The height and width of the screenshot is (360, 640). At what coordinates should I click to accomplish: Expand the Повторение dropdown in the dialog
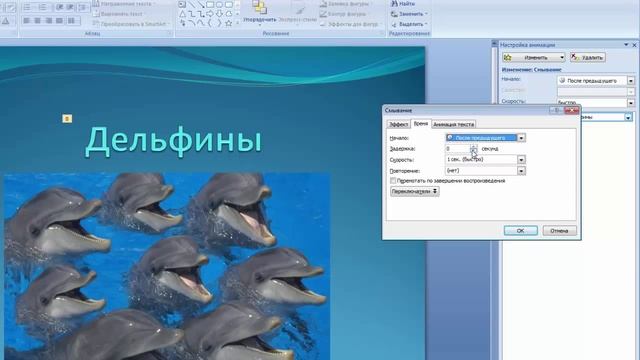[x=521, y=171]
